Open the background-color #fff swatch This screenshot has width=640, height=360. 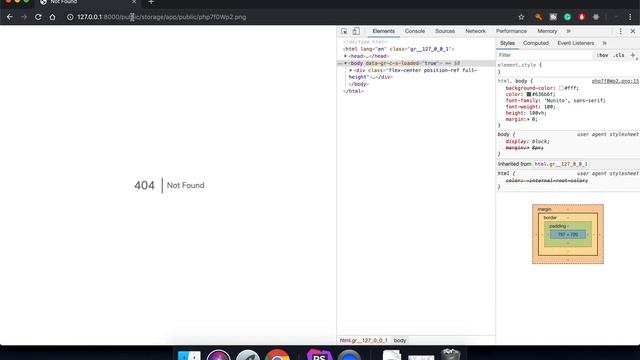click(561, 88)
